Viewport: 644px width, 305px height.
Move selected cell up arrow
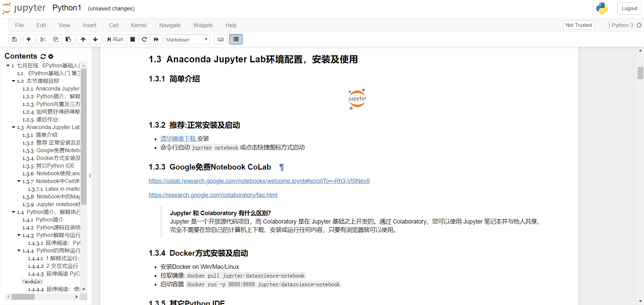pos(83,40)
